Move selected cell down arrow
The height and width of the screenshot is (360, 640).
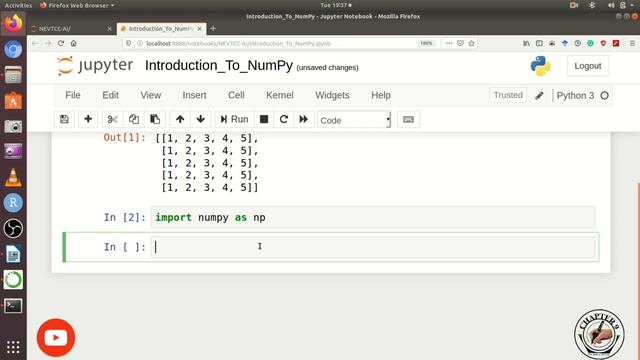point(200,119)
